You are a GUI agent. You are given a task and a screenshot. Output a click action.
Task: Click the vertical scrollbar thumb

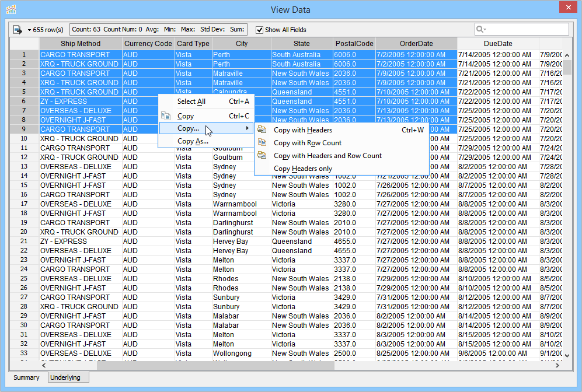click(567, 68)
